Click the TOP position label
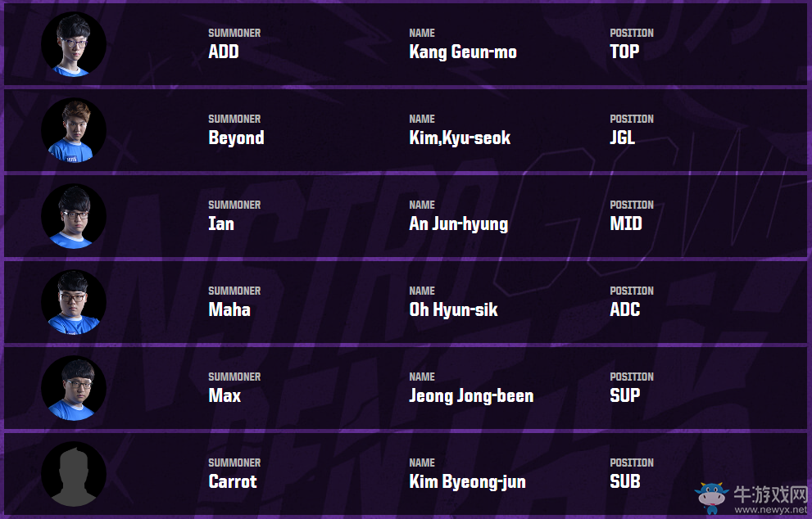The height and width of the screenshot is (519, 812). coord(624,52)
